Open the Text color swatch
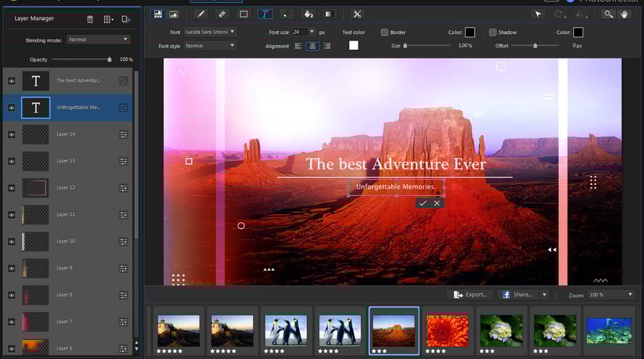The image size is (644, 359). (x=353, y=45)
